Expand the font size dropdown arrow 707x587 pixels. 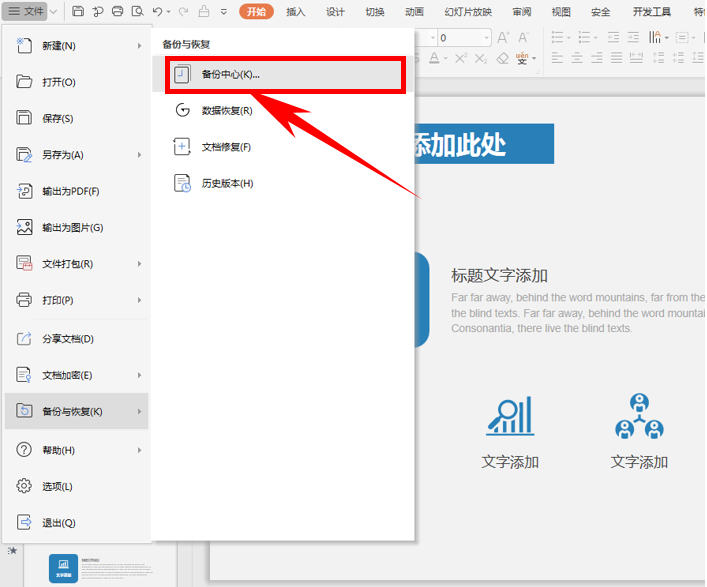click(x=487, y=38)
